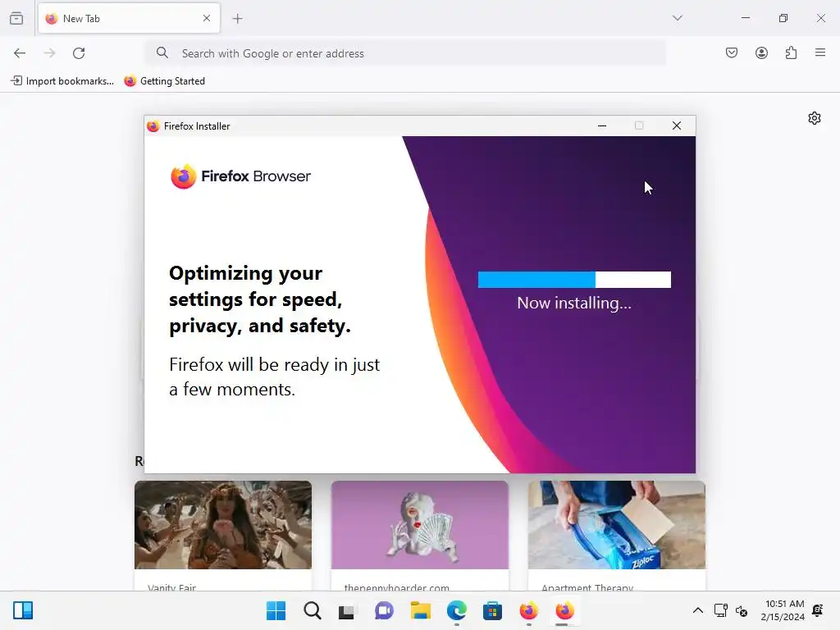Open File Explorer from the taskbar
840x630 pixels.
coord(421,610)
